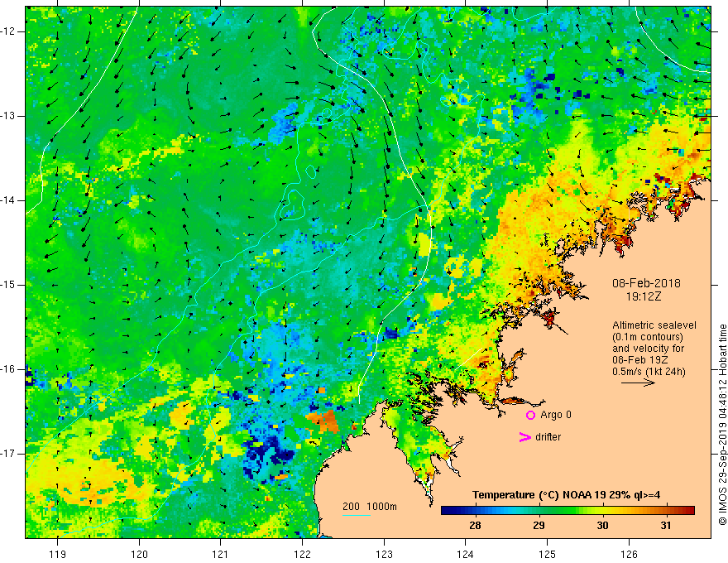Screen dimensions: 728x563
Task: Click the latitude label -17
Action: (x=8, y=454)
